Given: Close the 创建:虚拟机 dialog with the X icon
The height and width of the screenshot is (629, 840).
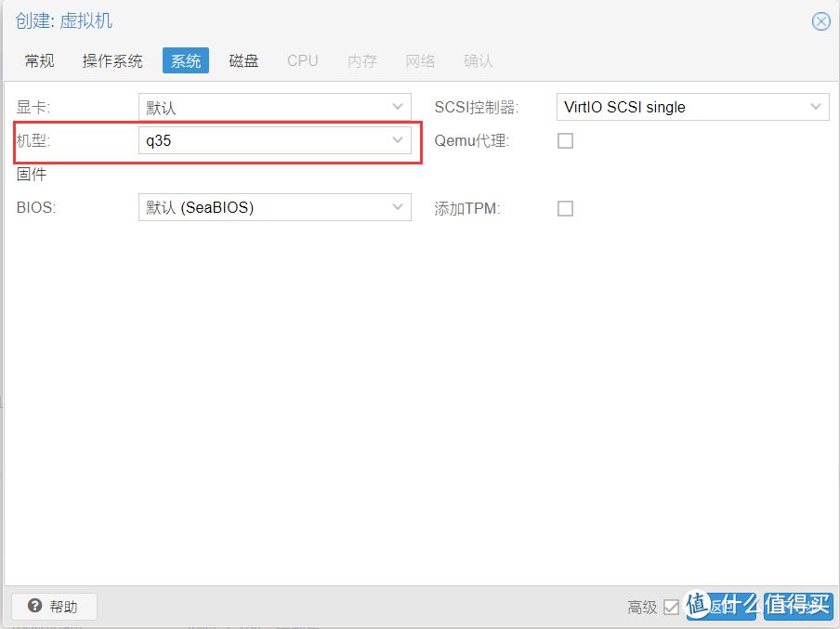Looking at the screenshot, I should [820, 21].
